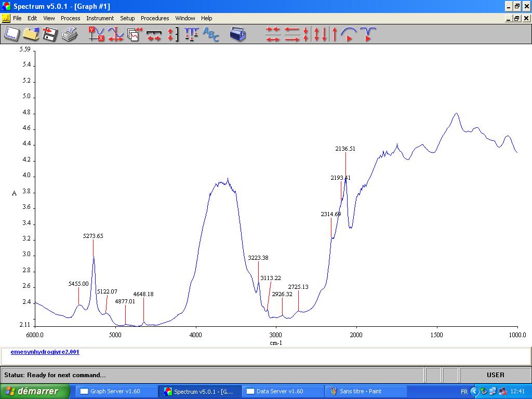Select the peak labeling tool icon

pos(191,34)
